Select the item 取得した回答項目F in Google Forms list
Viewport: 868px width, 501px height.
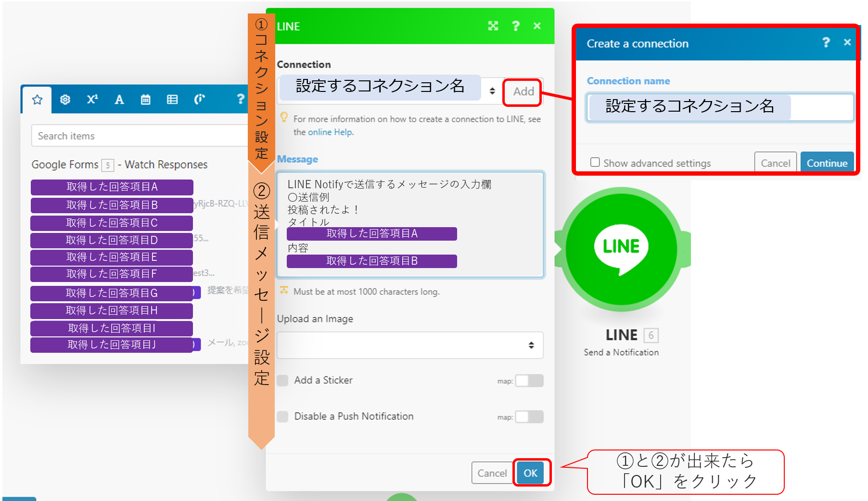coord(112,274)
